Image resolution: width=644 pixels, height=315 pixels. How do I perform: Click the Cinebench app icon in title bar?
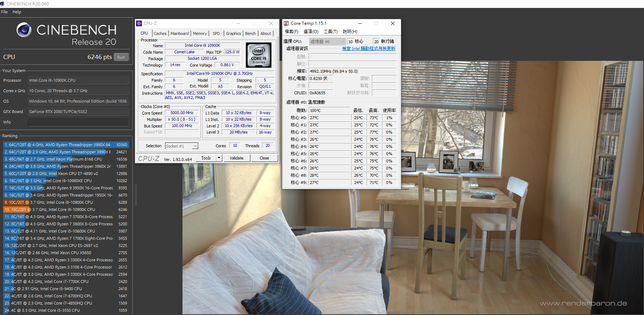click(2, 4)
